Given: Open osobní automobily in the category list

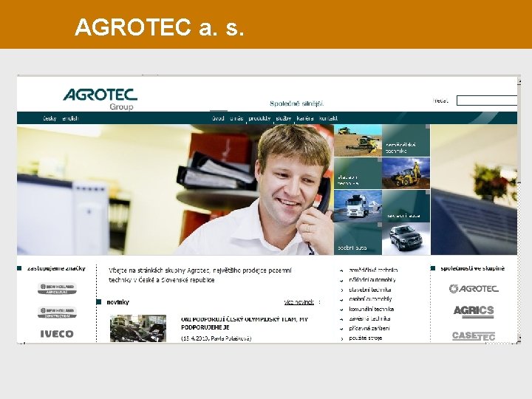Looking at the screenshot, I should point(370,299).
